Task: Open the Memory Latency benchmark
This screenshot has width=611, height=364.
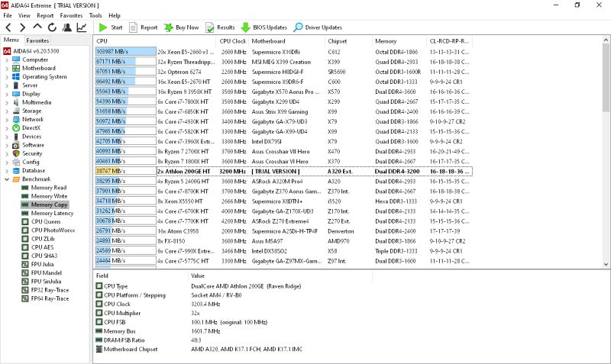Action: 52,214
